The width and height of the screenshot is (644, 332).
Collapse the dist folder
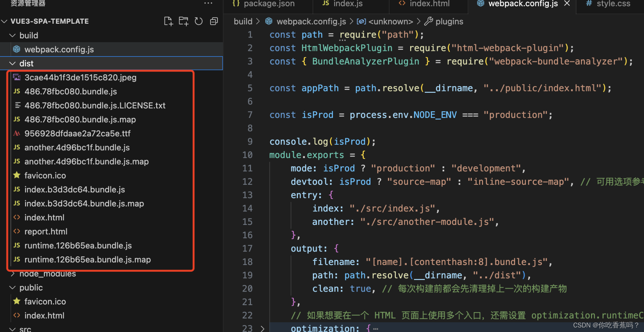[x=13, y=63]
